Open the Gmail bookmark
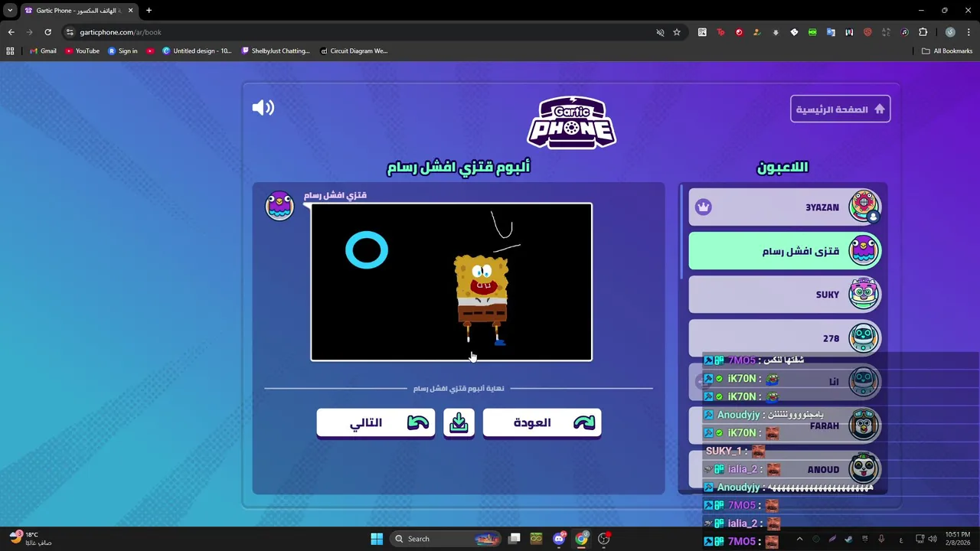 point(42,51)
